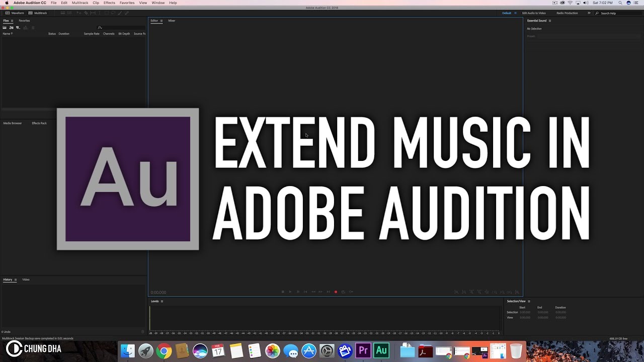
Task: Click the Wi-Fi status icon
Action: tap(570, 3)
